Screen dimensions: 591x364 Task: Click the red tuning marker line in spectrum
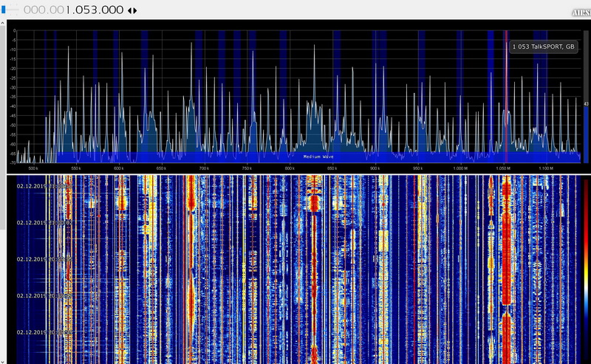click(506, 97)
